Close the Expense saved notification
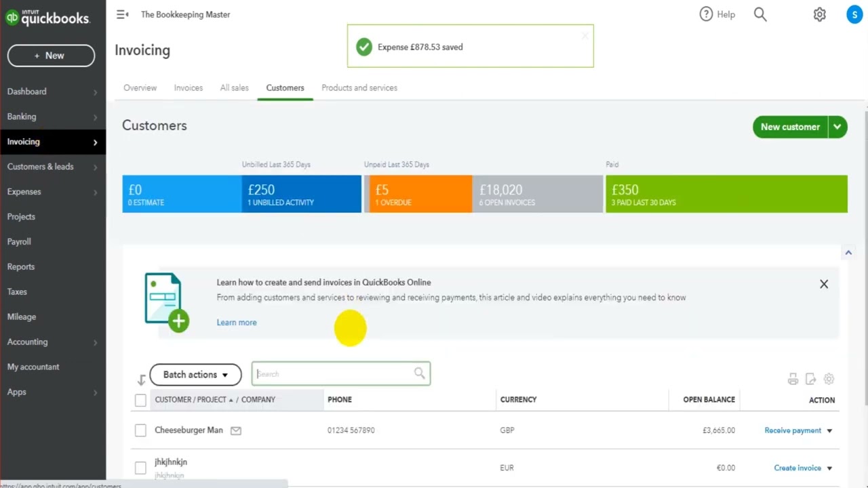868x488 pixels. [585, 35]
